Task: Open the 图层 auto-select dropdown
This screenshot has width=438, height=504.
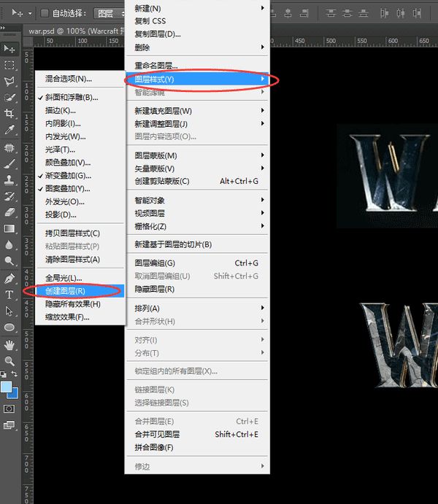Action: tap(109, 13)
